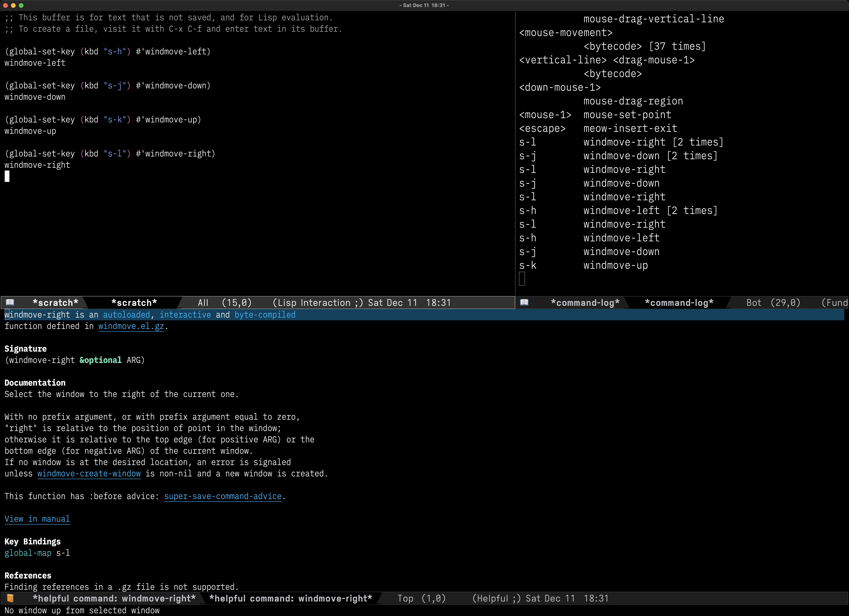Click the '<down-mouse-1>' log entry
The image size is (849, 616).
pos(560,88)
